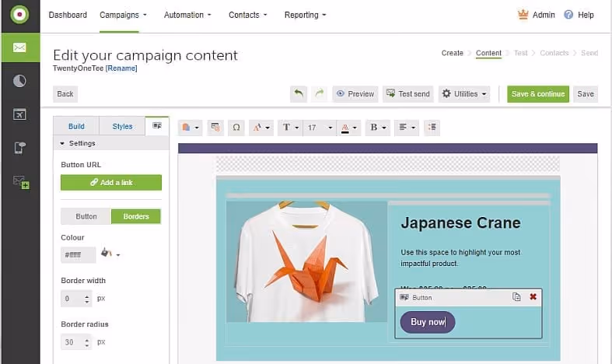Viewport: 612px width, 364px height.
Task: Click the Buy now button in email
Action: [428, 322]
